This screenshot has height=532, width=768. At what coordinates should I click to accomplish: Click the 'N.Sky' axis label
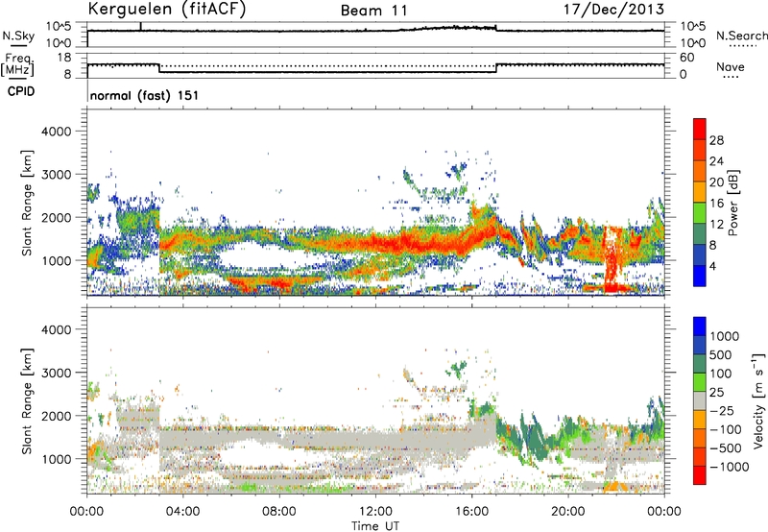tap(18, 36)
